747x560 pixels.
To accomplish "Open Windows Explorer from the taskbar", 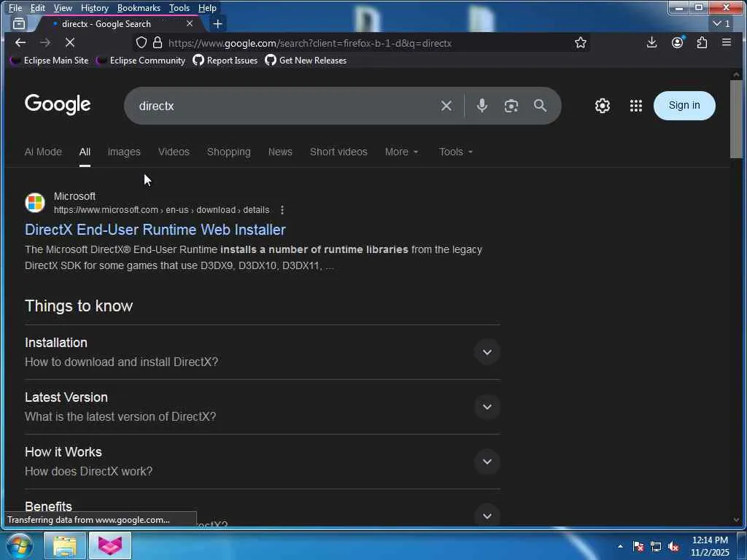I will click(x=65, y=545).
